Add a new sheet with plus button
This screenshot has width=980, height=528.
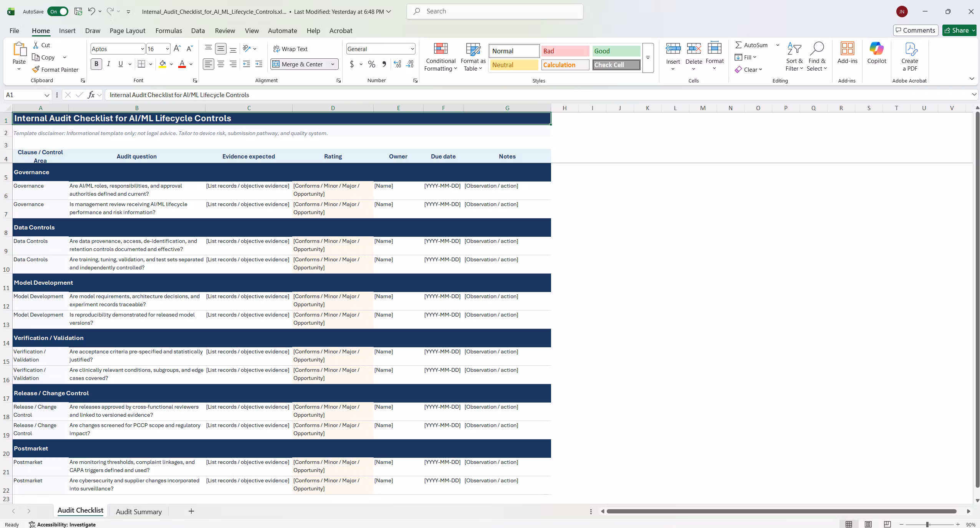pyautogui.click(x=191, y=511)
